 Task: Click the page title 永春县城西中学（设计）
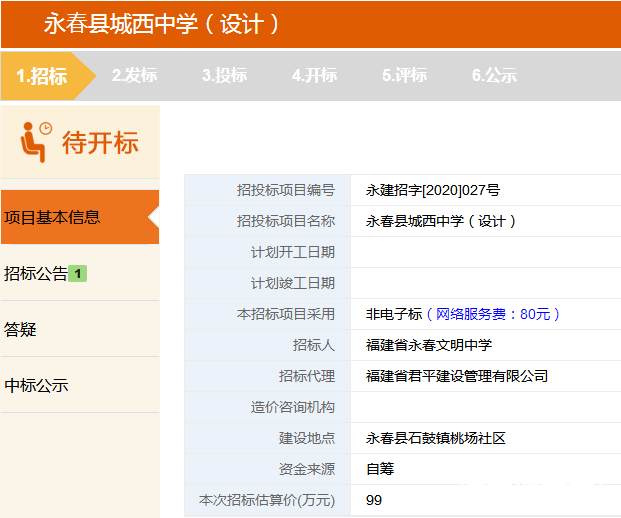162,24
